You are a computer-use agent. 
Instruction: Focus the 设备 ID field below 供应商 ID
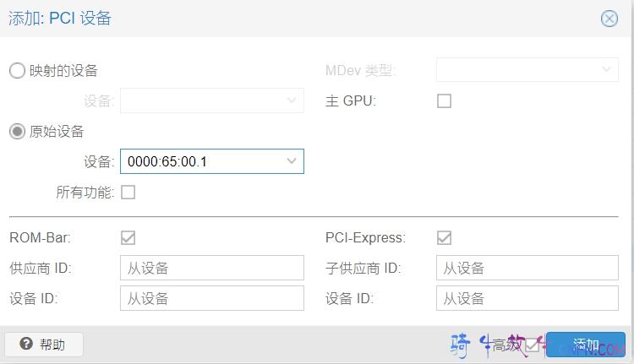click(211, 298)
